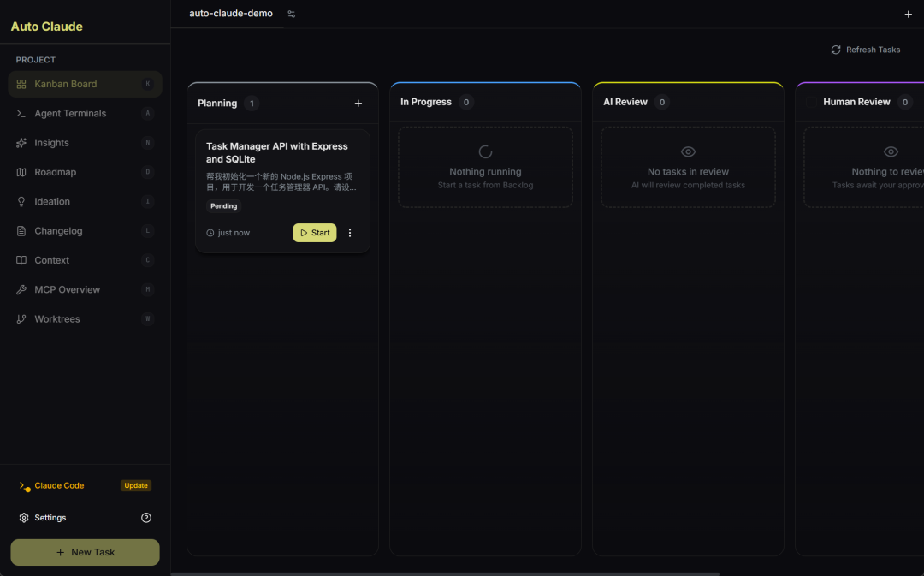Open the Changelog section

pos(85,231)
